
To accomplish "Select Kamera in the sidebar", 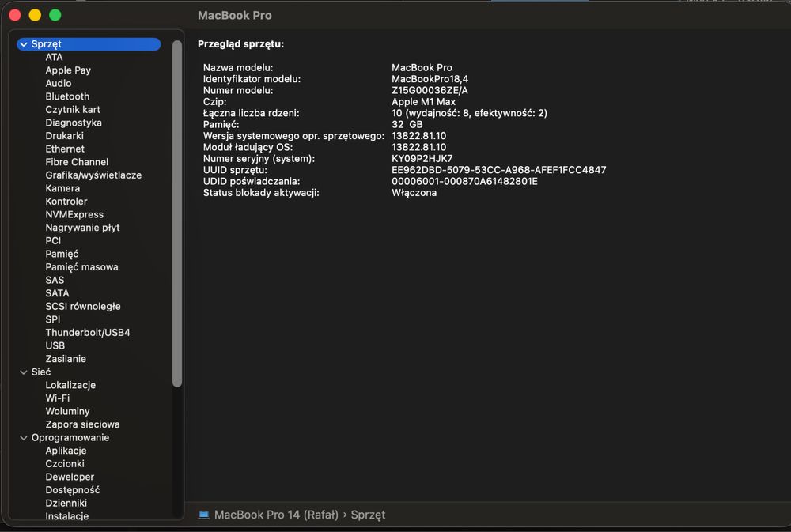I will pos(62,188).
